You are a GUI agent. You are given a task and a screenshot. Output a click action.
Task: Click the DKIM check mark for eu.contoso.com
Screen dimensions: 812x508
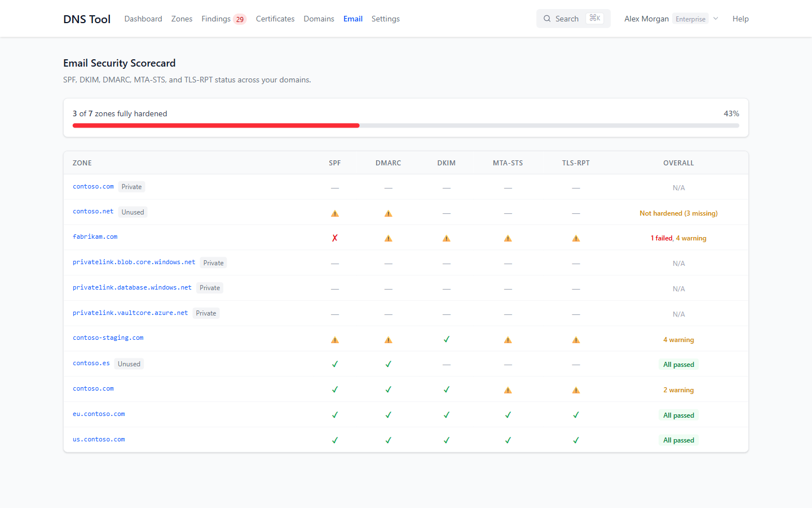point(447,415)
